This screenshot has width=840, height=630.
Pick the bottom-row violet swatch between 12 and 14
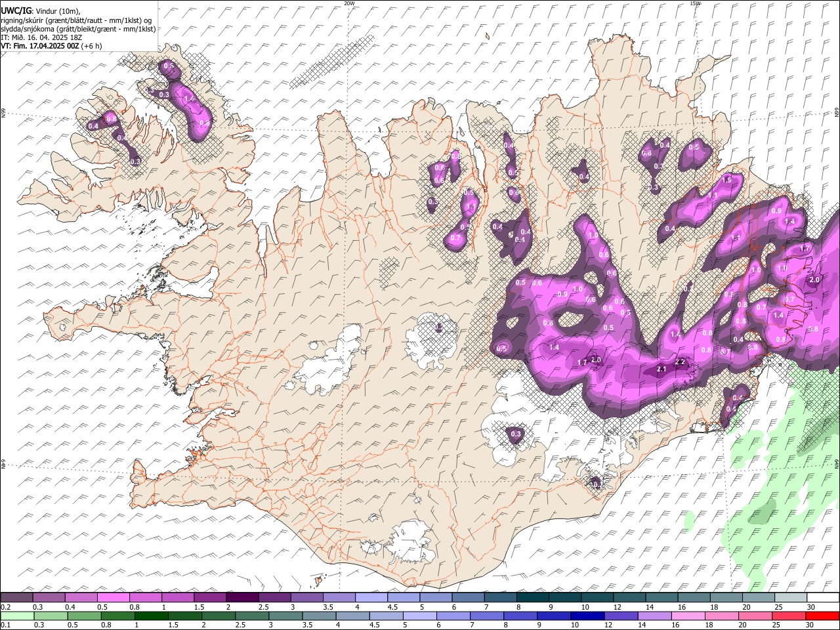click(x=619, y=616)
